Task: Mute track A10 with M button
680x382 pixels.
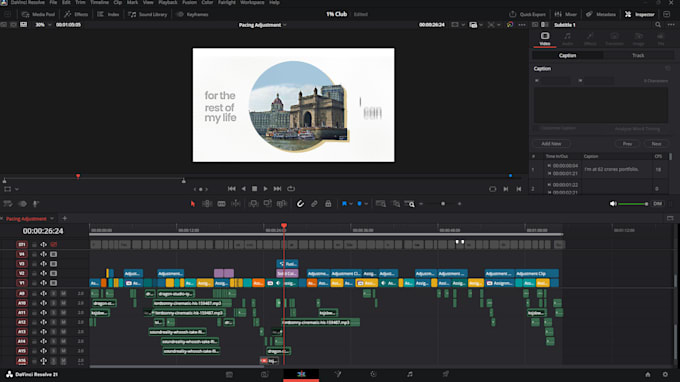Action: [63, 304]
